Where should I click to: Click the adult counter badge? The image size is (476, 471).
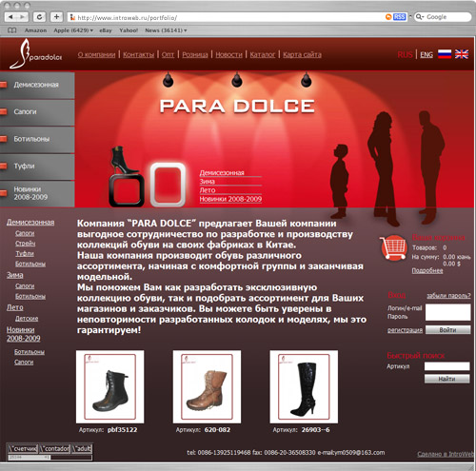coord(82,448)
